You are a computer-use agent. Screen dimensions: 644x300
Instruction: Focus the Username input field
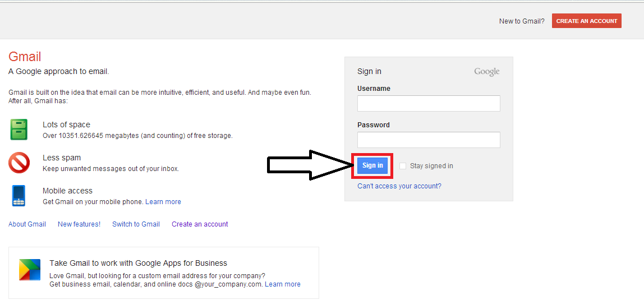click(429, 103)
